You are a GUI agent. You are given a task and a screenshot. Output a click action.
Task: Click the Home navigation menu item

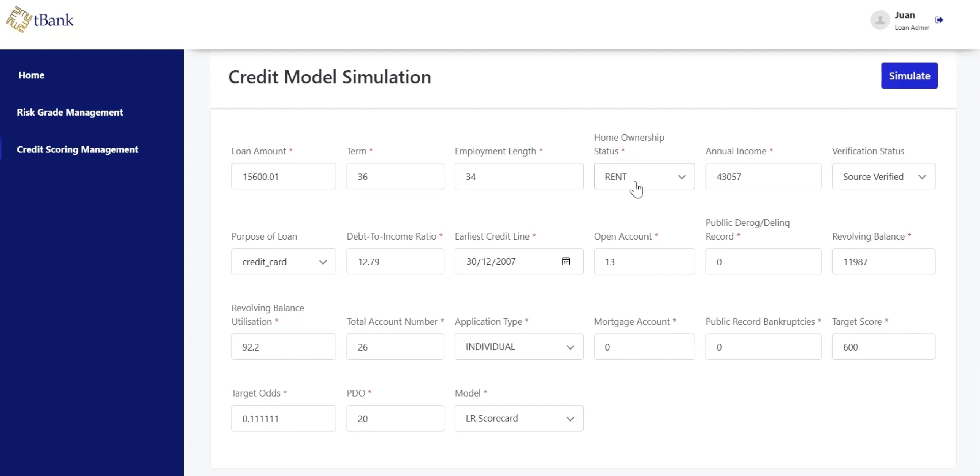[x=31, y=75]
